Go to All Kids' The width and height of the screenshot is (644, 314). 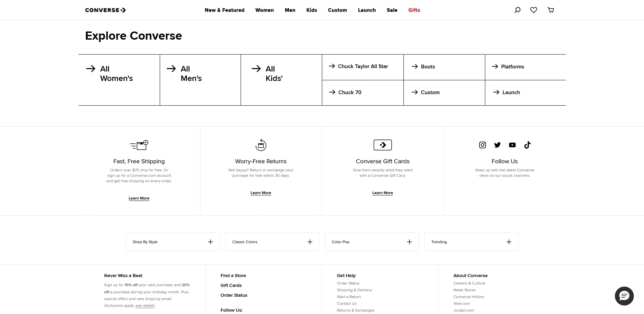point(281,80)
